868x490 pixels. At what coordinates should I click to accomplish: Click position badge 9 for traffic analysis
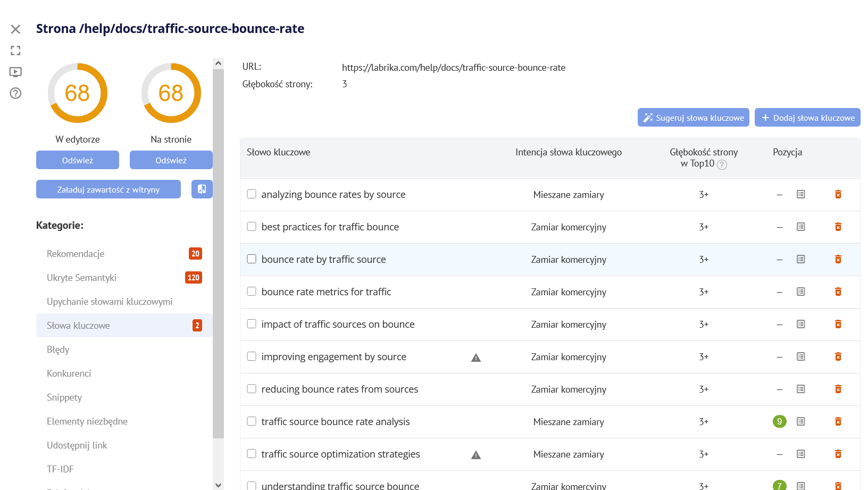(779, 422)
